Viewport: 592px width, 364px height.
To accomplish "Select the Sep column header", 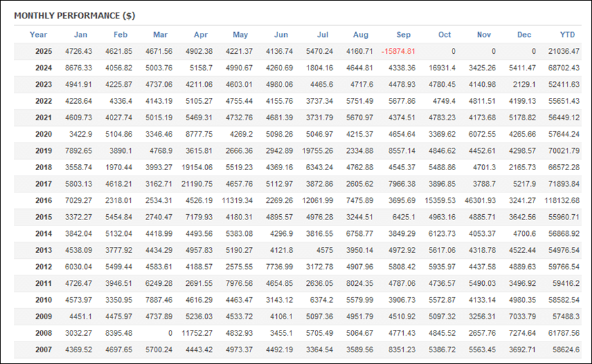I will tap(403, 35).
